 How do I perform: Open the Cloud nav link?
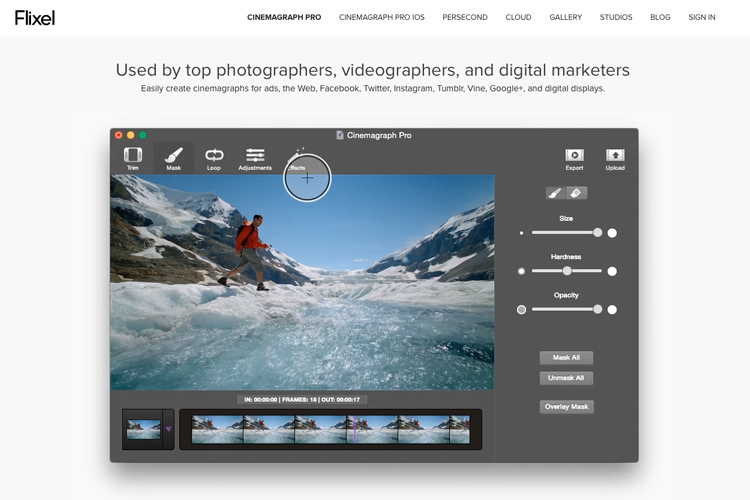pyautogui.click(x=518, y=17)
